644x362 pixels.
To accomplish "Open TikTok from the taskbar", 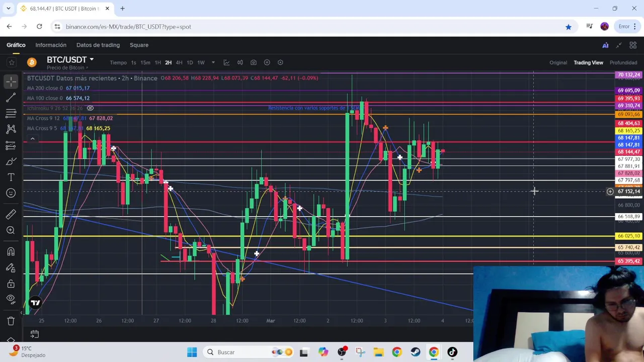I will [452, 352].
